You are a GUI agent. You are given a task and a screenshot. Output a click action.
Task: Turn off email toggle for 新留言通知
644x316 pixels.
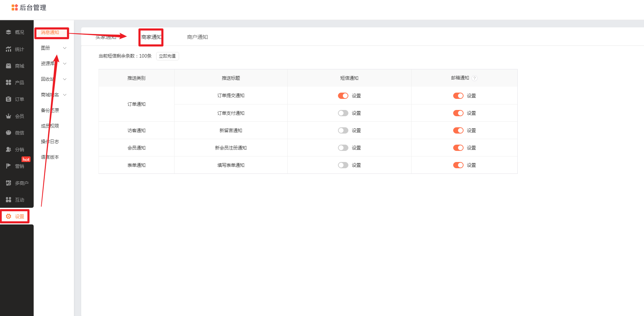tap(458, 130)
